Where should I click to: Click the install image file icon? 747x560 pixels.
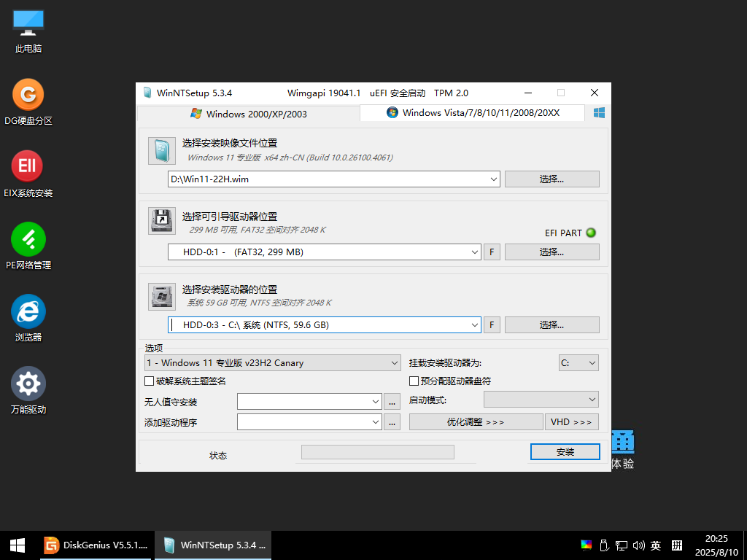[162, 151]
